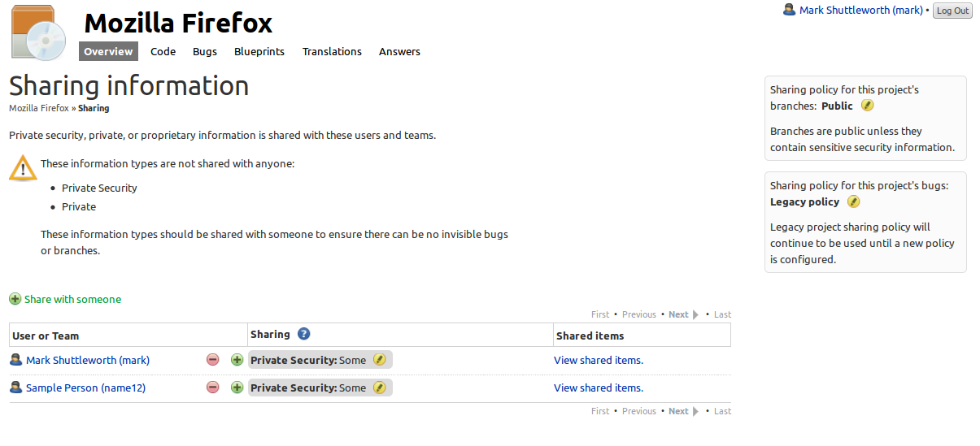Open the Sharing help question mark icon

click(x=304, y=334)
